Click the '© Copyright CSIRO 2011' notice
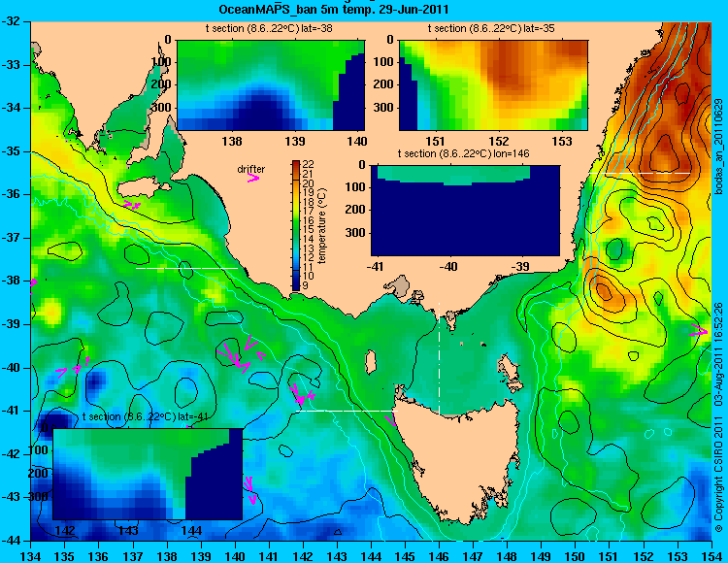This screenshot has height=563, width=728. pos(718,475)
